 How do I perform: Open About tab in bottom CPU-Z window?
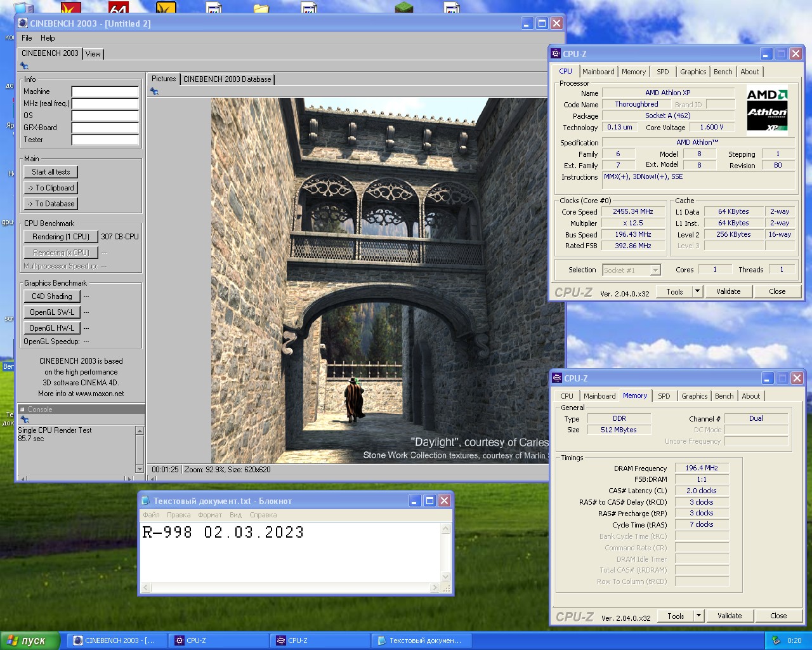pos(751,396)
